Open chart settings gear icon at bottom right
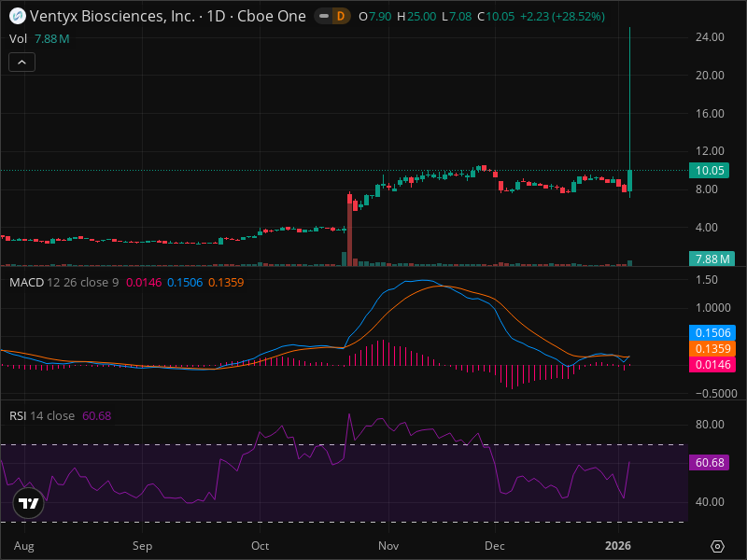The height and width of the screenshot is (560, 747). coord(717,546)
